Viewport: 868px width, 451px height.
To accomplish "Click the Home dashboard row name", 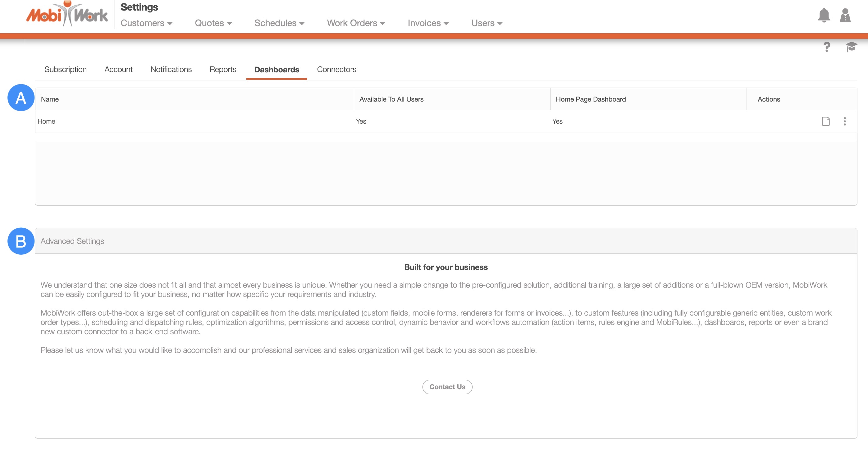I will tap(47, 121).
